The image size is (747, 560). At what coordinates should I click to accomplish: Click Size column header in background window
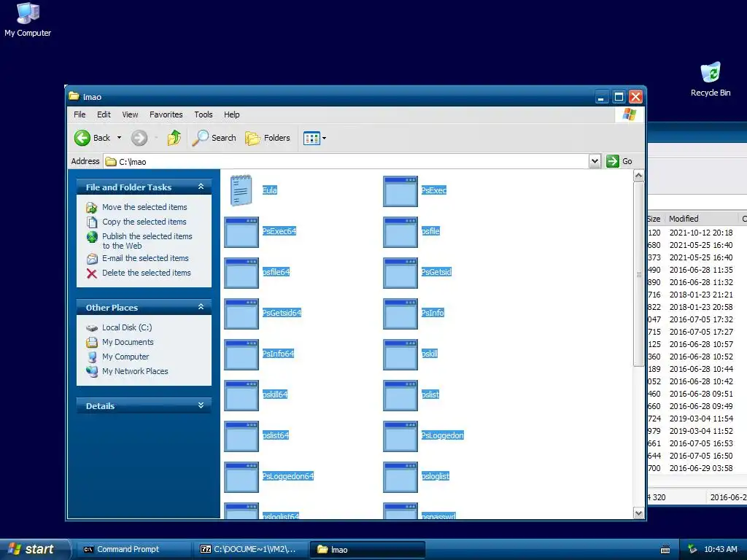click(x=654, y=219)
